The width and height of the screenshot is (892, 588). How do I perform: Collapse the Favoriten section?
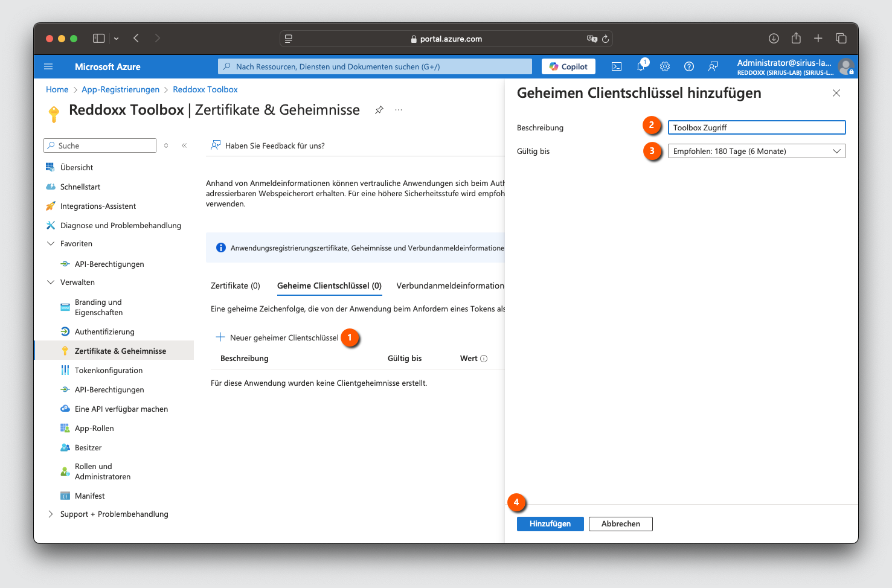[51, 243]
